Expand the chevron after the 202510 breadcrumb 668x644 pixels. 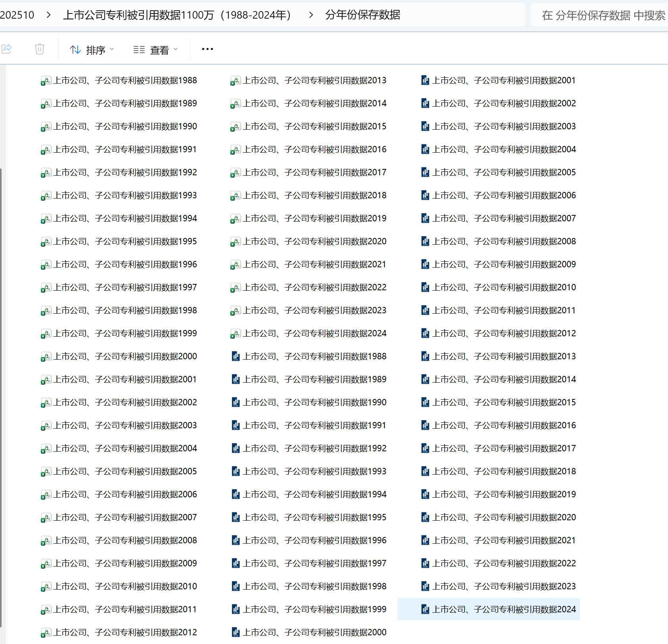[x=49, y=15]
